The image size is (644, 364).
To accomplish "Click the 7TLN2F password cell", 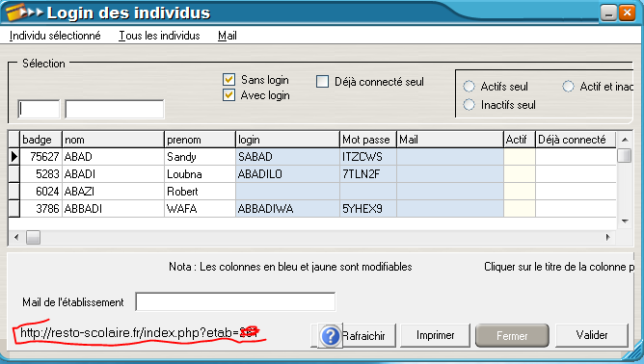I will point(368,174).
